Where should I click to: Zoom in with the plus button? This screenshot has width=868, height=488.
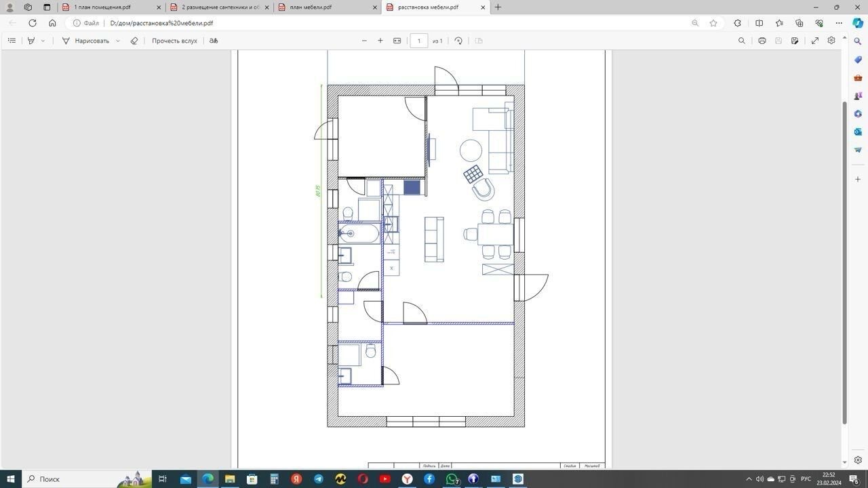coord(380,41)
